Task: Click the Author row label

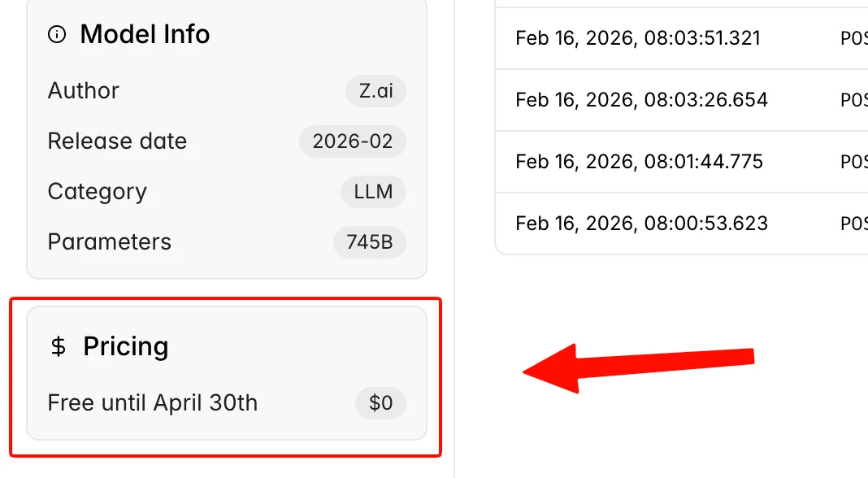Action: tap(83, 90)
